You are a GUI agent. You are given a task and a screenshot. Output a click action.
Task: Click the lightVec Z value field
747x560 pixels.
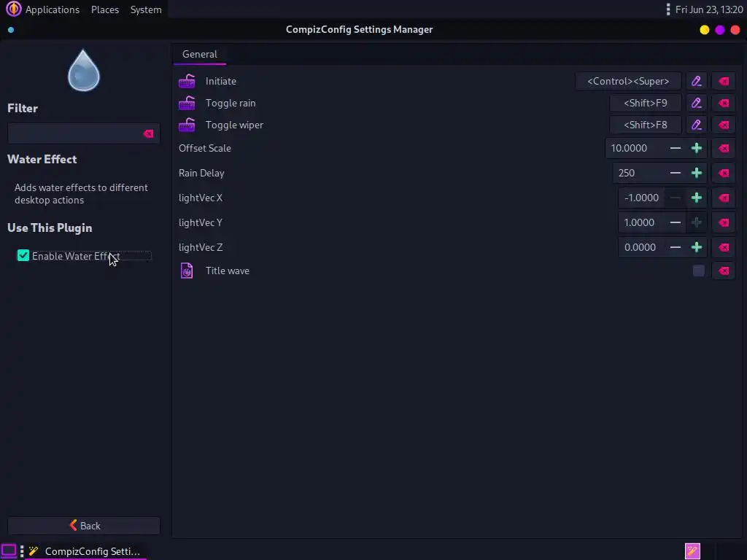(642, 247)
